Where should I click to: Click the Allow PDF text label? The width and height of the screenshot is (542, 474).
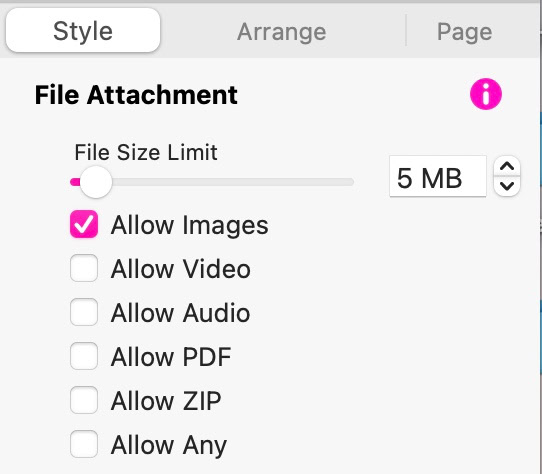point(171,357)
